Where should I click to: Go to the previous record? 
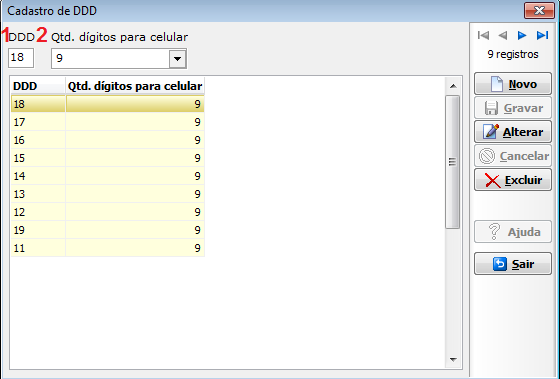pyautogui.click(x=503, y=35)
